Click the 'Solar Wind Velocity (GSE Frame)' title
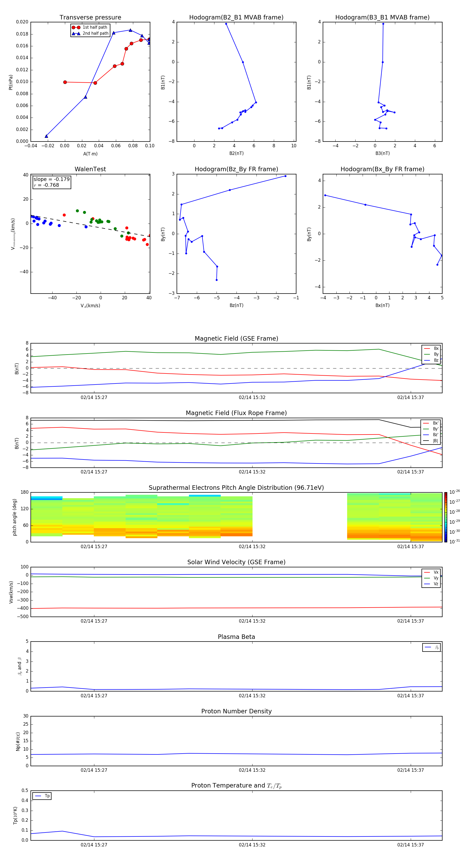Viewport: 473px width, 868px height. (x=236, y=562)
